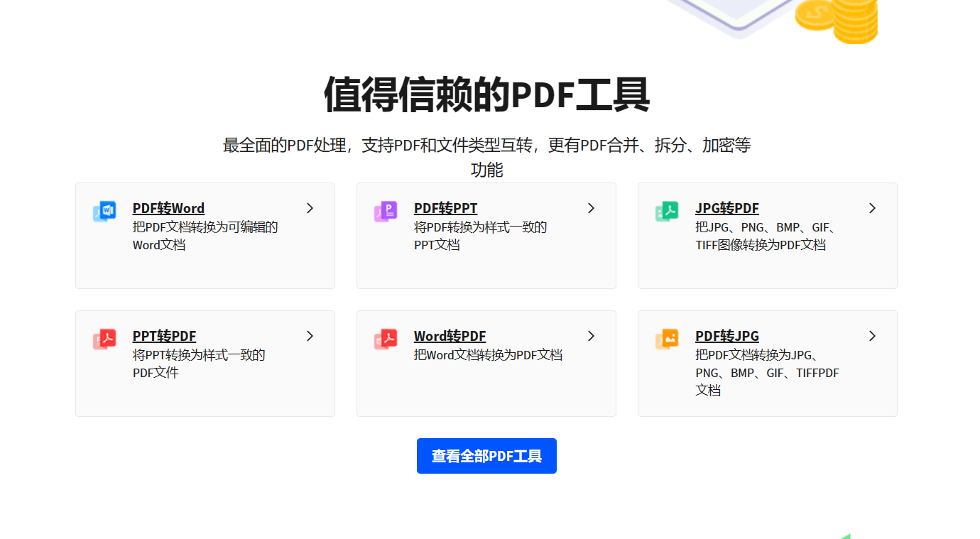This screenshot has width=980, height=539.
Task: Select the JPG转PDF green icon
Action: 666,211
